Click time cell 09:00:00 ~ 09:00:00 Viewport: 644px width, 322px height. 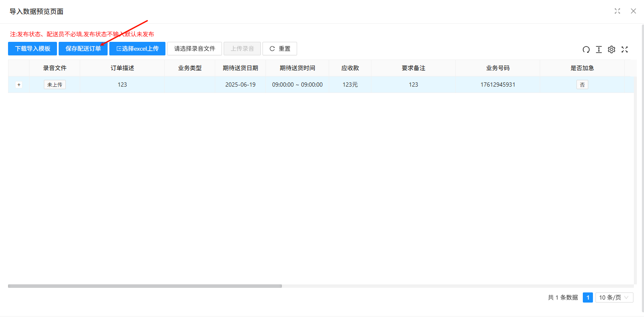298,85
